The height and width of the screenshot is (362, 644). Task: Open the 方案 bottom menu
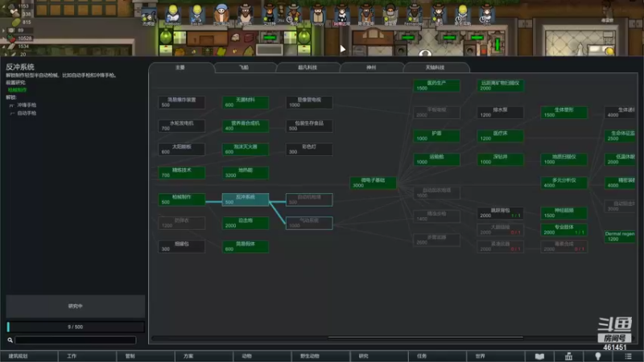click(x=204, y=356)
